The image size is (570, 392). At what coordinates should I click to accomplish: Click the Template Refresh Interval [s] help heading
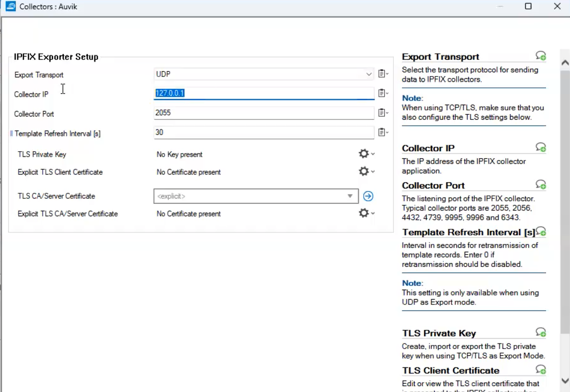click(x=468, y=232)
